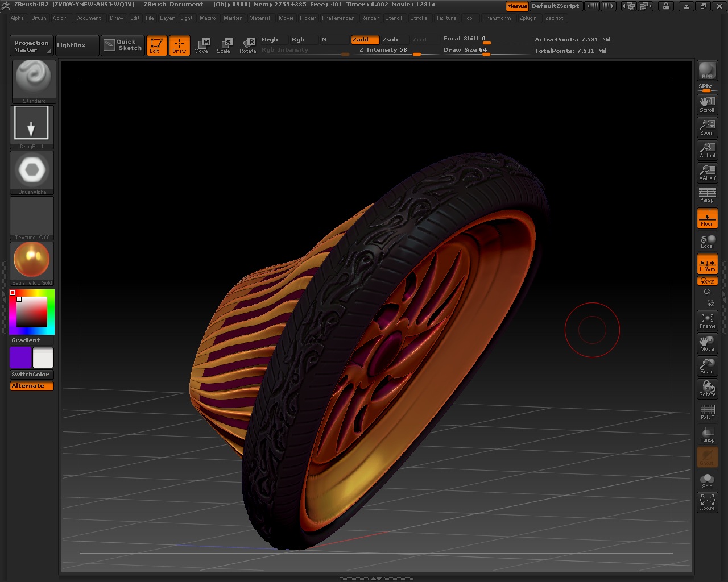Select the Move icon on the right shelf
728x582 pixels.
pyautogui.click(x=707, y=343)
